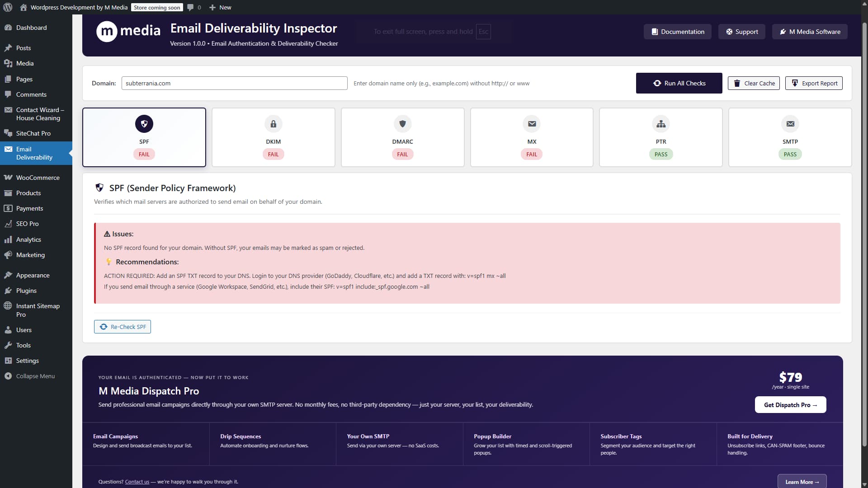
Task: Click the DKIM lock icon
Action: [273, 124]
